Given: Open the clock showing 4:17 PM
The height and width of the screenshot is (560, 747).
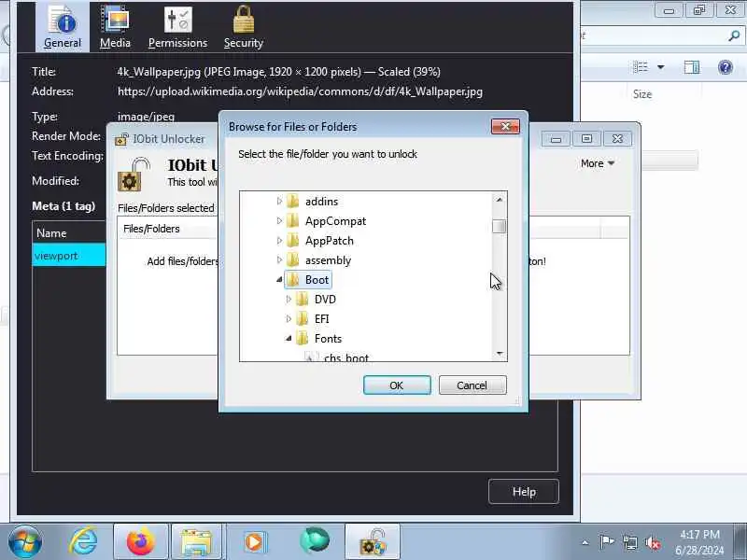Looking at the screenshot, I should [x=699, y=542].
